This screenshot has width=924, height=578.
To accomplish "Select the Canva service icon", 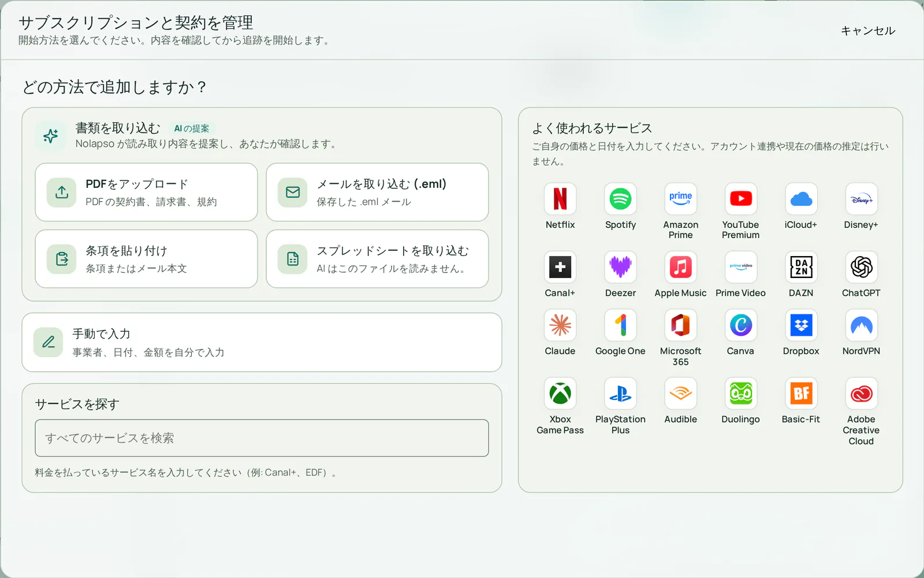I will 741,325.
